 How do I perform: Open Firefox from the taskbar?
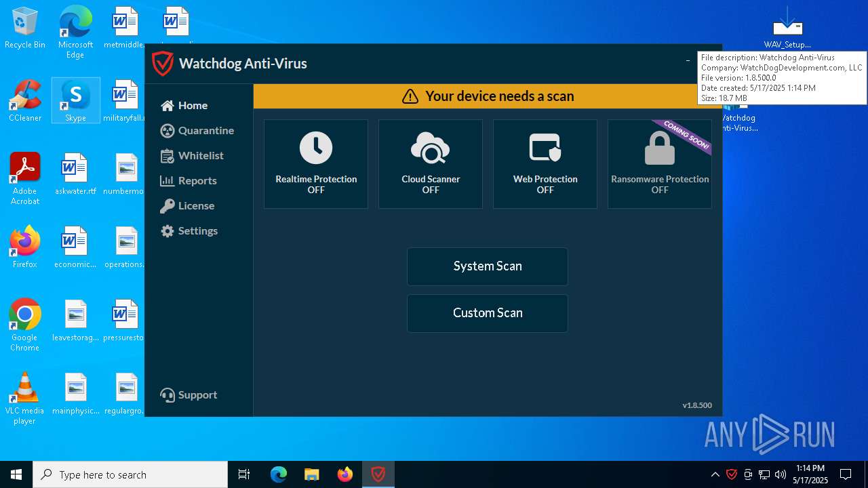pyautogui.click(x=344, y=474)
